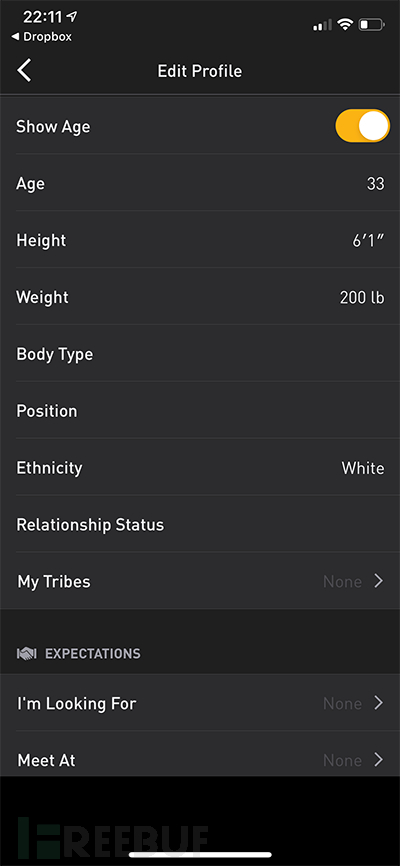This screenshot has height=866, width=400.
Task: Tap the battery indicator icon
Action: pos(372,24)
